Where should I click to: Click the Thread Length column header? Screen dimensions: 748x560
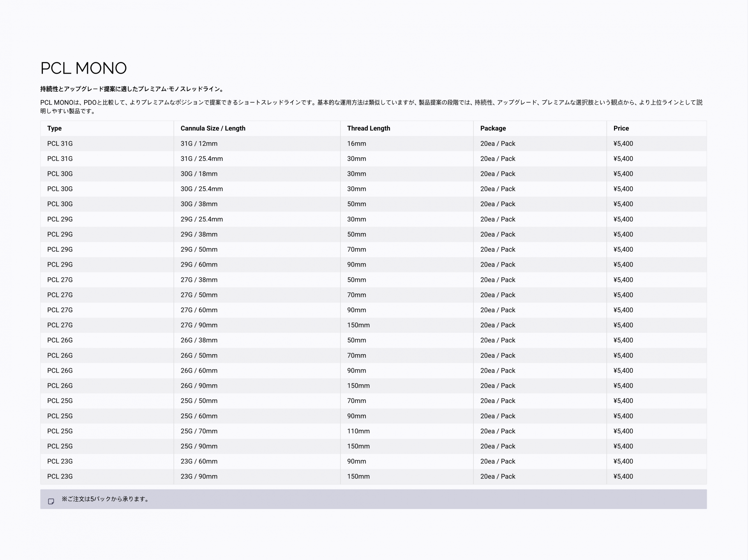tap(407, 128)
